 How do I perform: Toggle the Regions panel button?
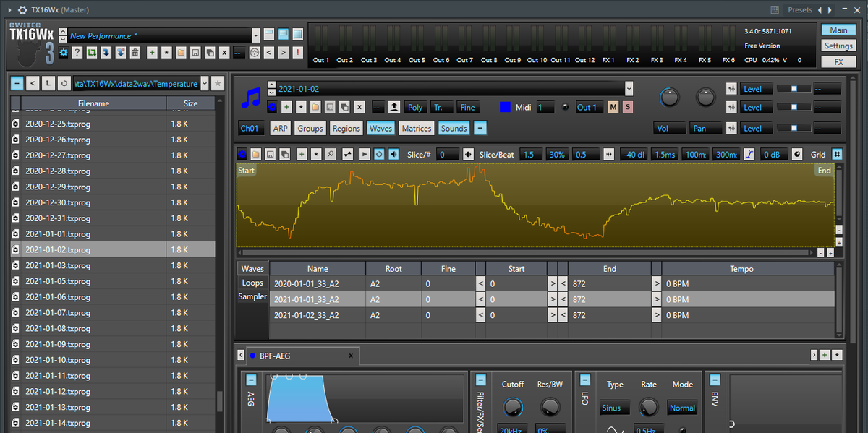tap(346, 128)
